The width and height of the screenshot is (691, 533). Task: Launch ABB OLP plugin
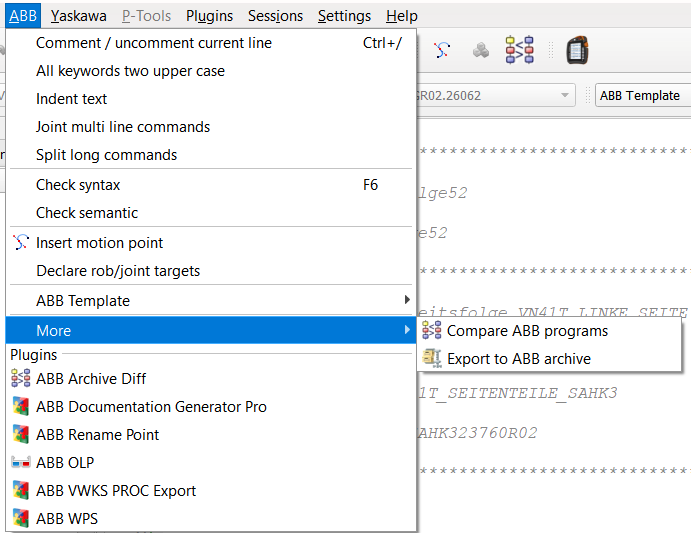point(211,462)
